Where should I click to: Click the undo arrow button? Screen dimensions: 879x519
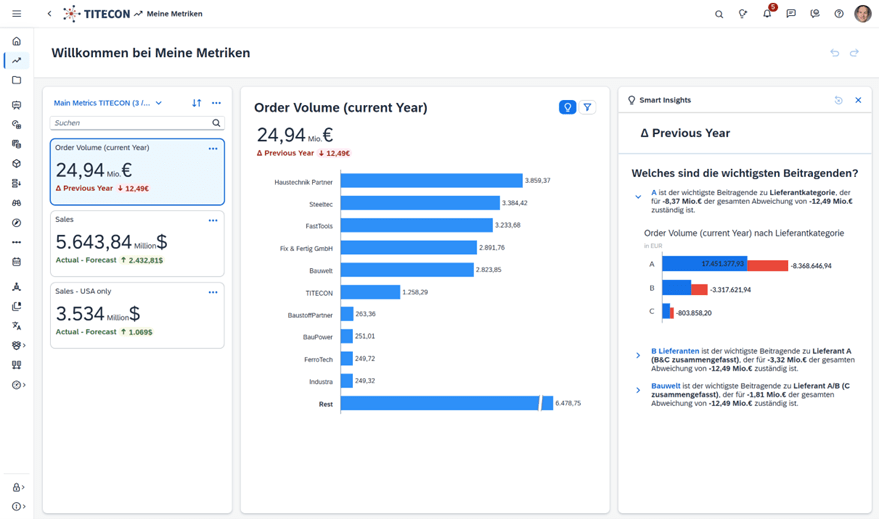[x=835, y=53]
